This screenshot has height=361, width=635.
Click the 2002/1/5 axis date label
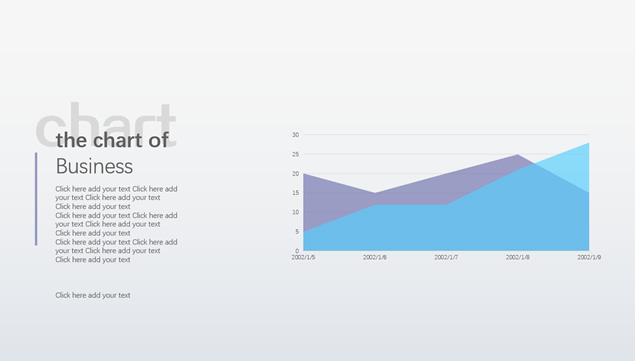point(303,257)
